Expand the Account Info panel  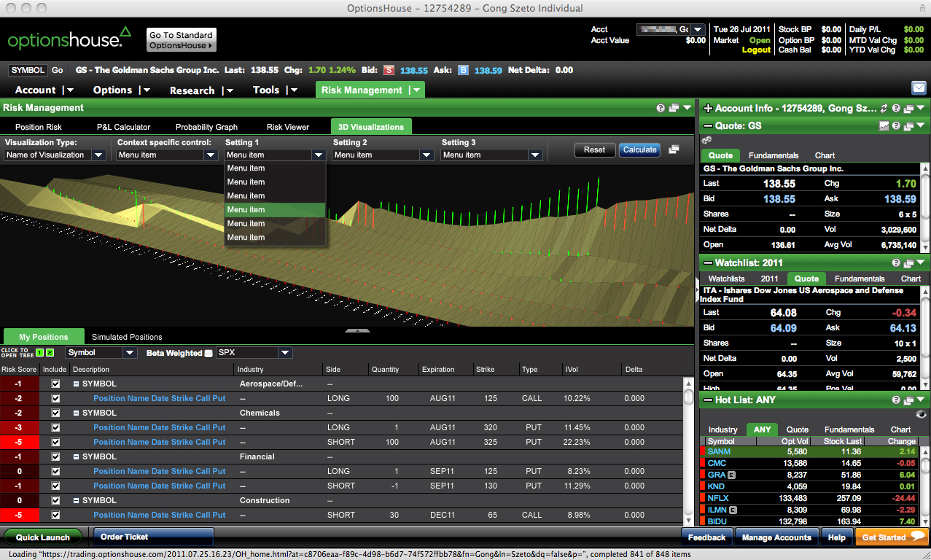tap(707, 108)
